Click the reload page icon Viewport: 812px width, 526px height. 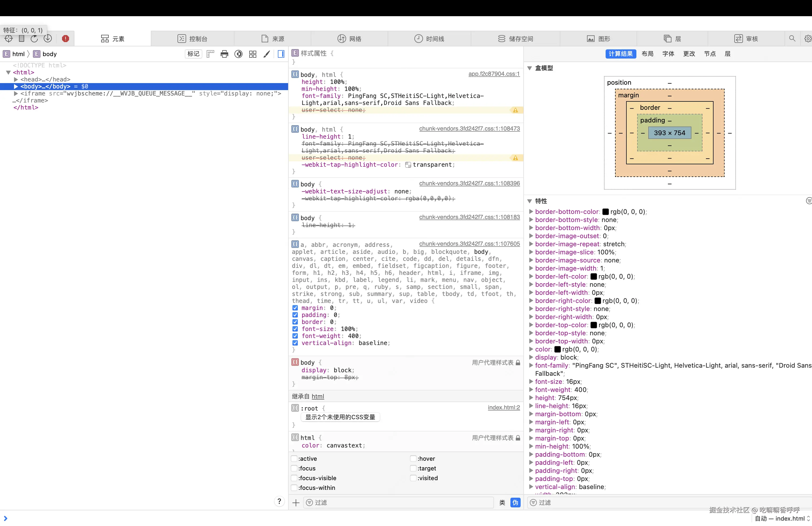point(34,39)
